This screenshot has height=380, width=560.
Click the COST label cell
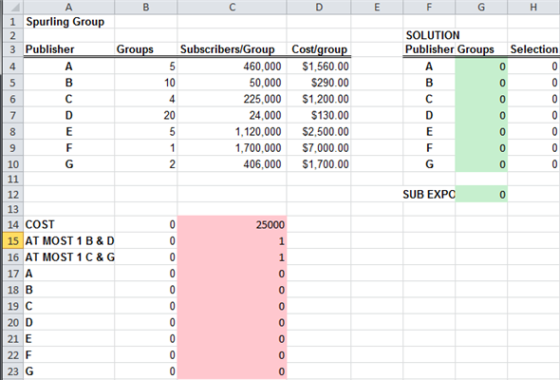coord(69,225)
